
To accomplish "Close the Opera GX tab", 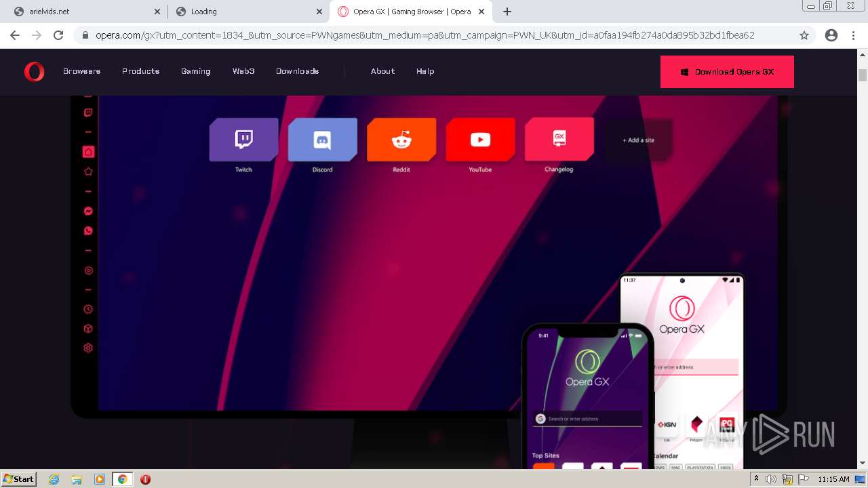I will (481, 12).
